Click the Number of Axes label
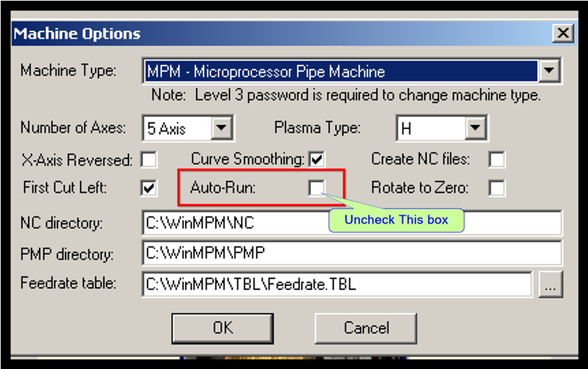Viewport: 588px width, 369px height. click(73, 128)
